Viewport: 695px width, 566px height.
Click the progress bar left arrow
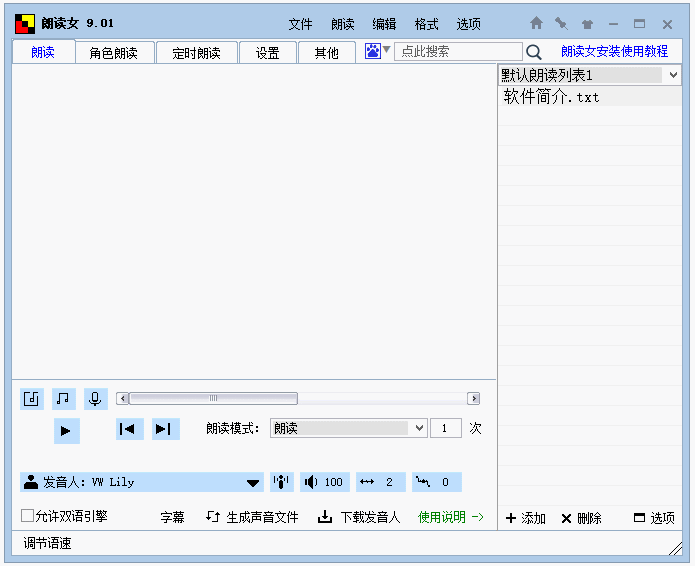123,398
